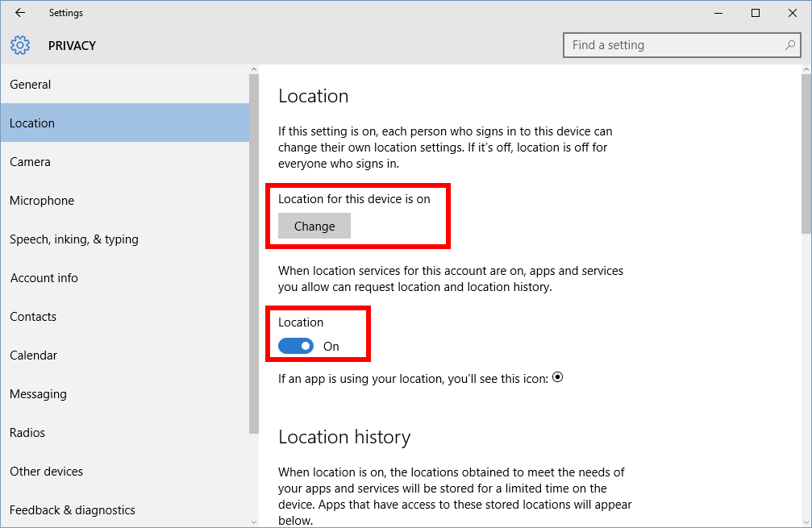Click the search magnifier icon
This screenshot has height=528, width=812.
(790, 45)
